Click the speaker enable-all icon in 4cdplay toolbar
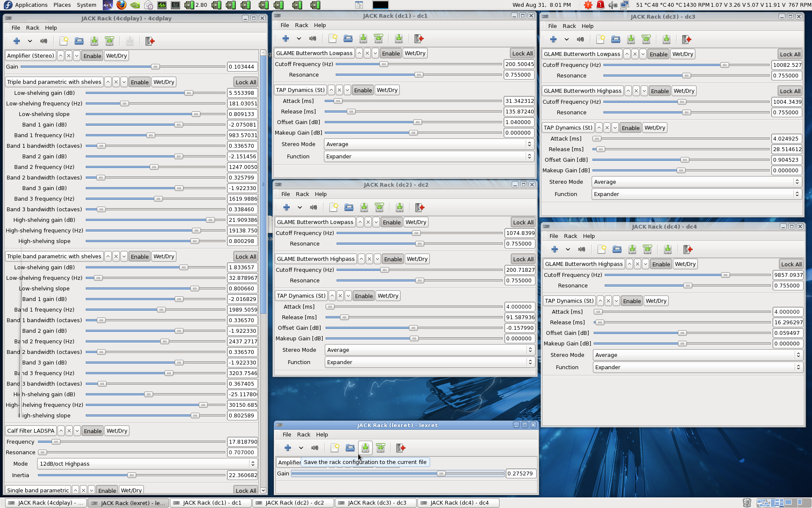The height and width of the screenshot is (508, 812). click(44, 41)
